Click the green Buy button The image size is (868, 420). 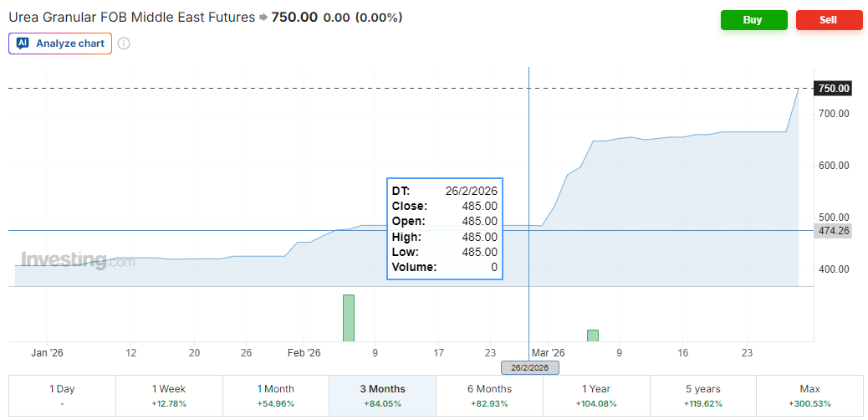click(x=753, y=20)
